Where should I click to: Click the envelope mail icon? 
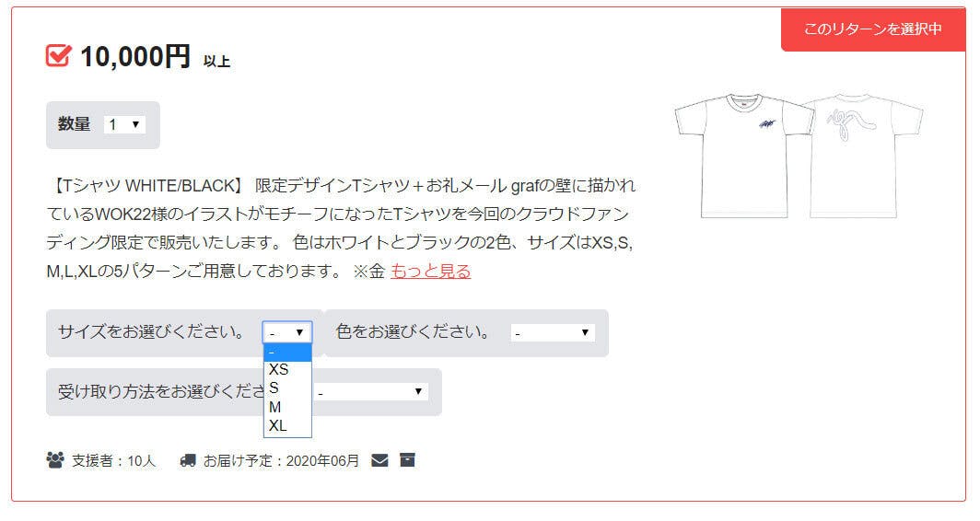(379, 460)
